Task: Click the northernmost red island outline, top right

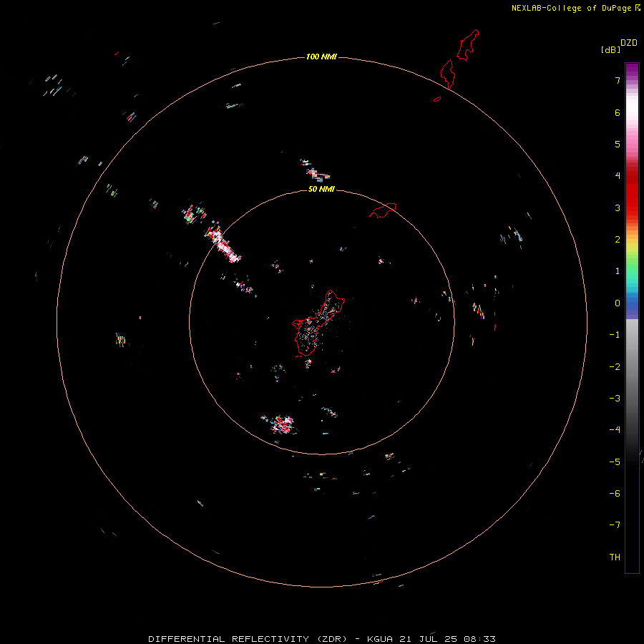Action: click(x=468, y=45)
